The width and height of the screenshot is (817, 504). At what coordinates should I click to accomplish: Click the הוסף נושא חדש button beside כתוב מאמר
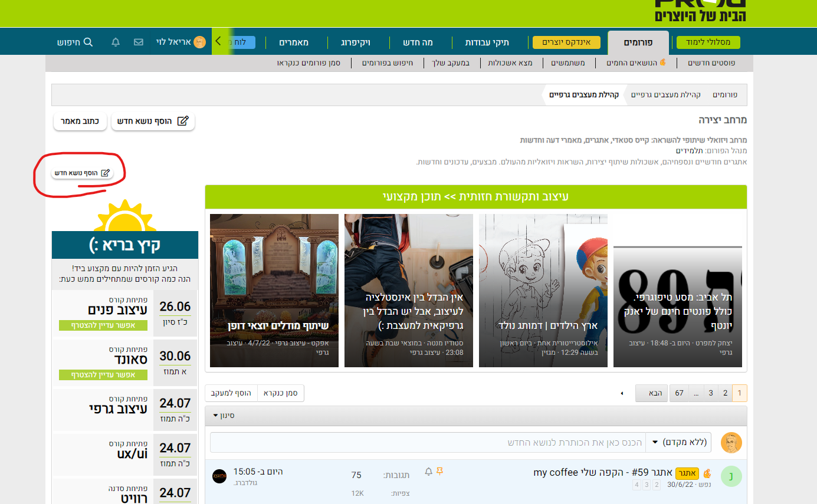point(153,121)
